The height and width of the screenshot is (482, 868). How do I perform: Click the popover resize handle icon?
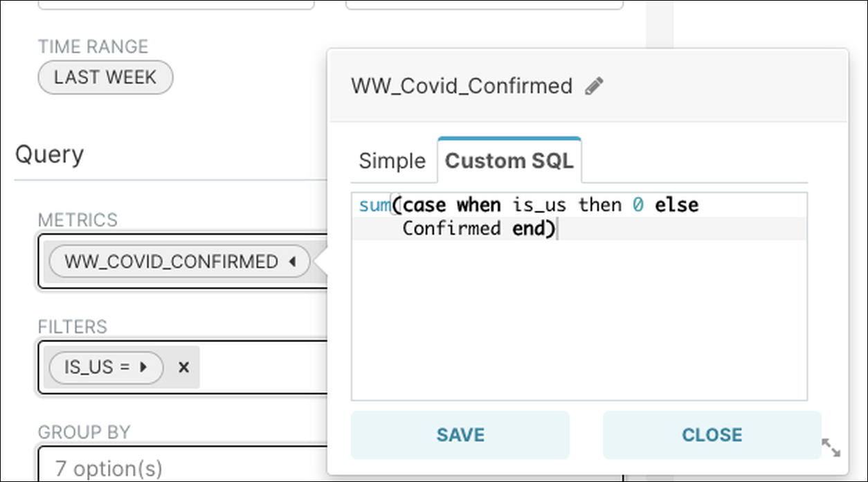coord(831,447)
